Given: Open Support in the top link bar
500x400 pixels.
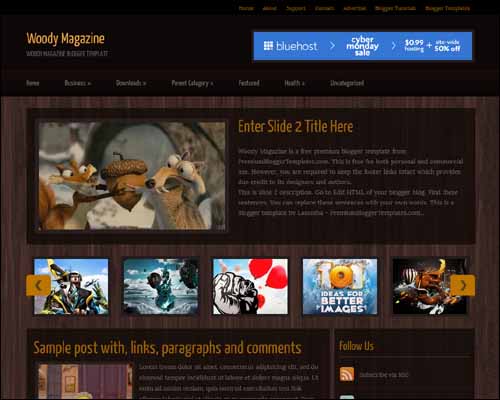Looking at the screenshot, I should [296, 8].
